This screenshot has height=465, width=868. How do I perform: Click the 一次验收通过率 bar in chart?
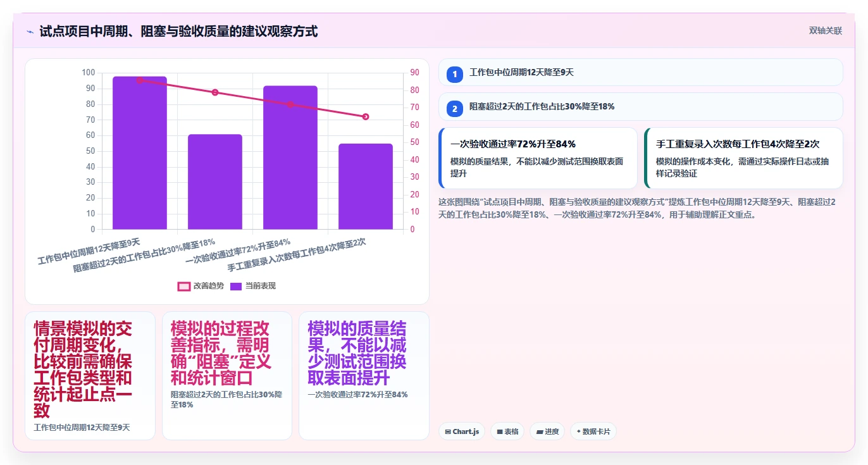click(x=290, y=158)
